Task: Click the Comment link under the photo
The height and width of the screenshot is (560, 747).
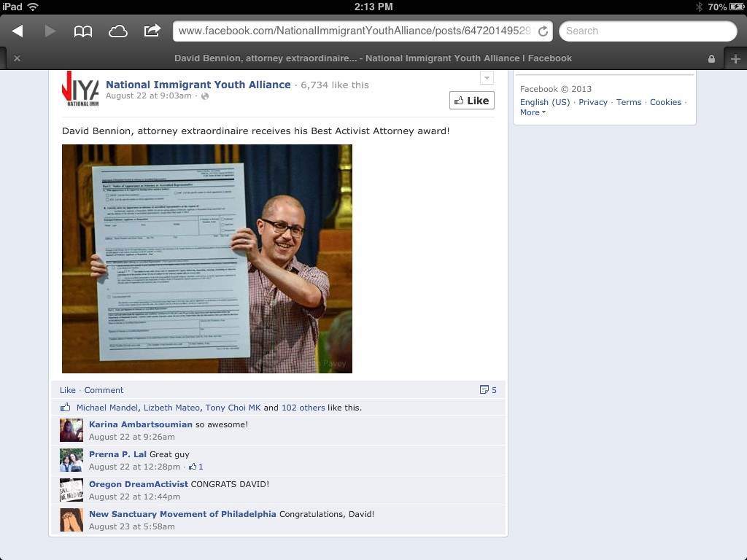Action: point(104,390)
